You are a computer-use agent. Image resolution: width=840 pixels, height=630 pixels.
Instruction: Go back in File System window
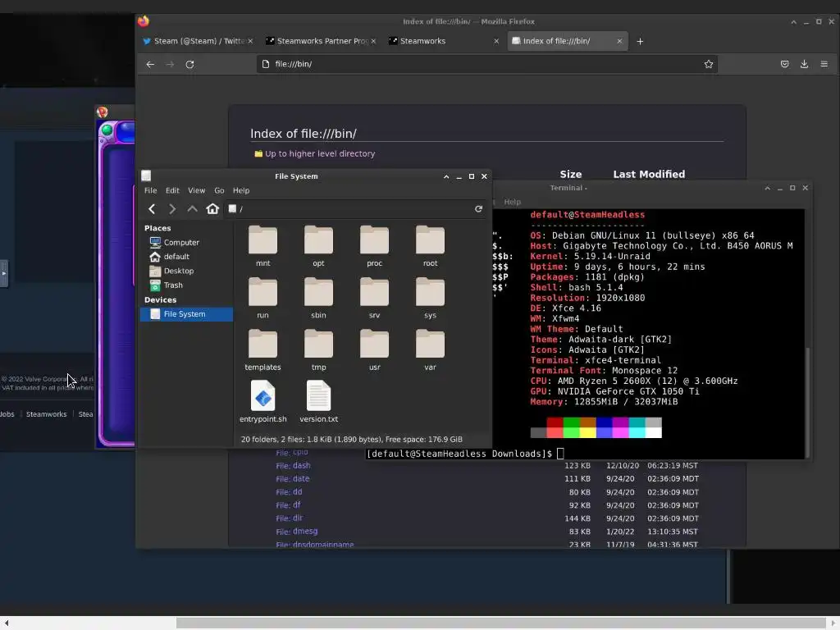pyautogui.click(x=152, y=209)
